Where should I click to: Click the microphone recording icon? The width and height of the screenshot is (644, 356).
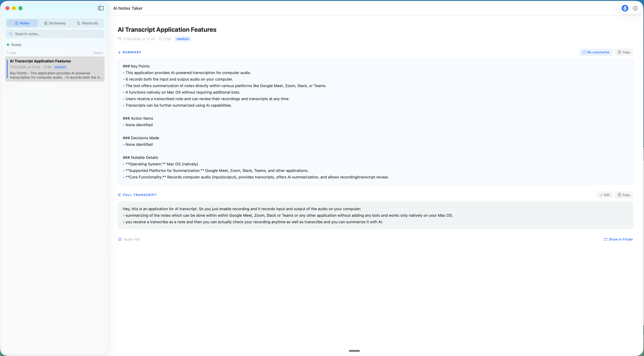click(625, 8)
